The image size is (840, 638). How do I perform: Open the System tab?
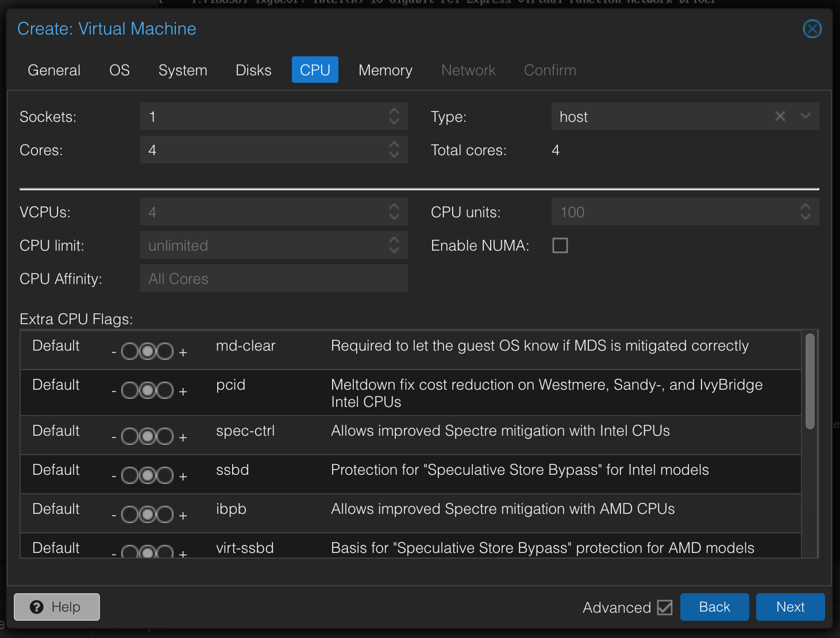click(x=183, y=70)
